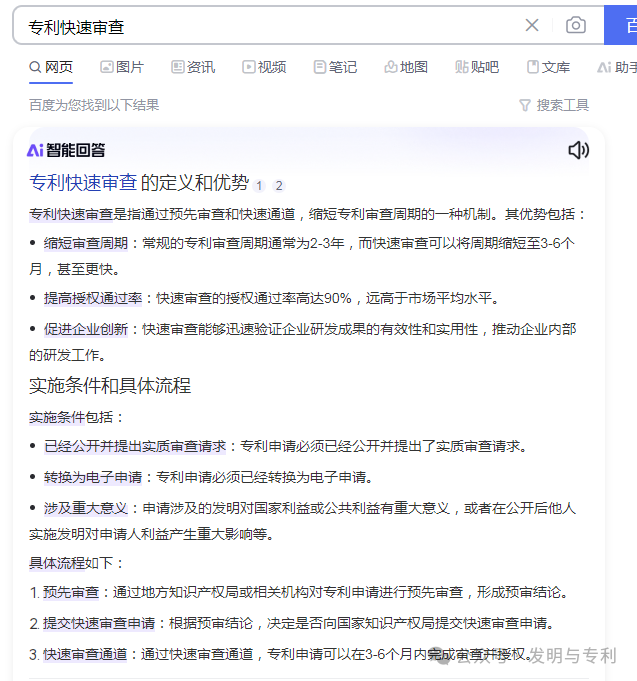
Task: Go to the 文库 tab
Action: (548, 67)
